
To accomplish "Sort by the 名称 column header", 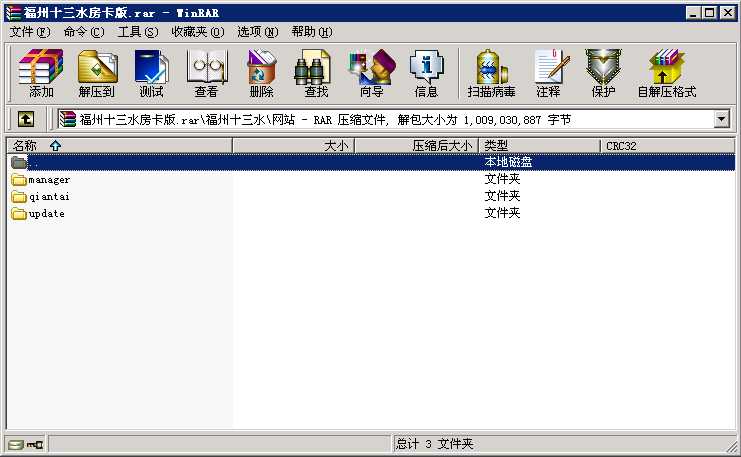I will pos(119,146).
